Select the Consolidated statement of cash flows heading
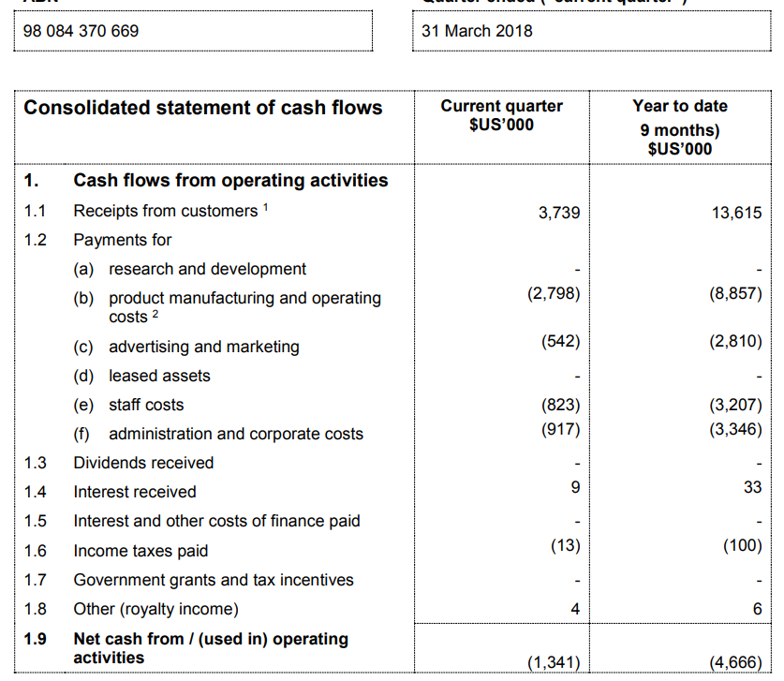Image resolution: width=784 pixels, height=681 pixels. 203,108
